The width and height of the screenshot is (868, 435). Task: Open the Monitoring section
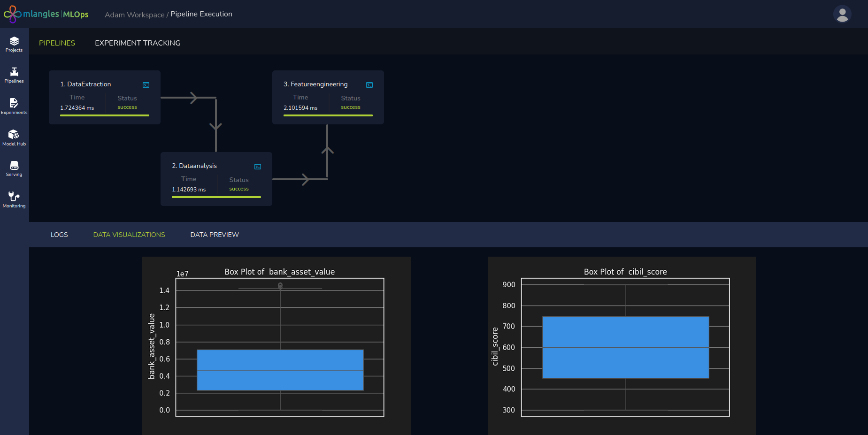point(14,199)
